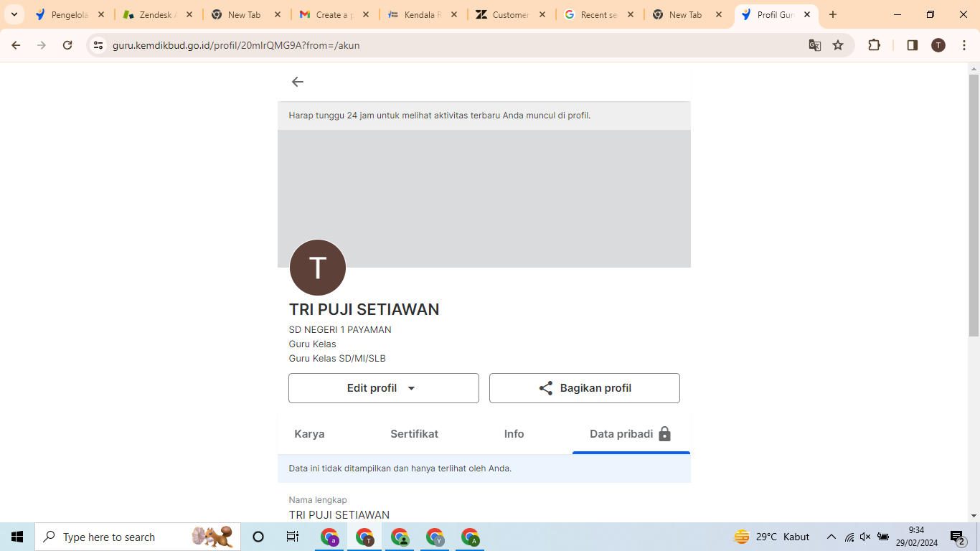Open a new browser tab
This screenshot has height=551, width=980.
(833, 14)
